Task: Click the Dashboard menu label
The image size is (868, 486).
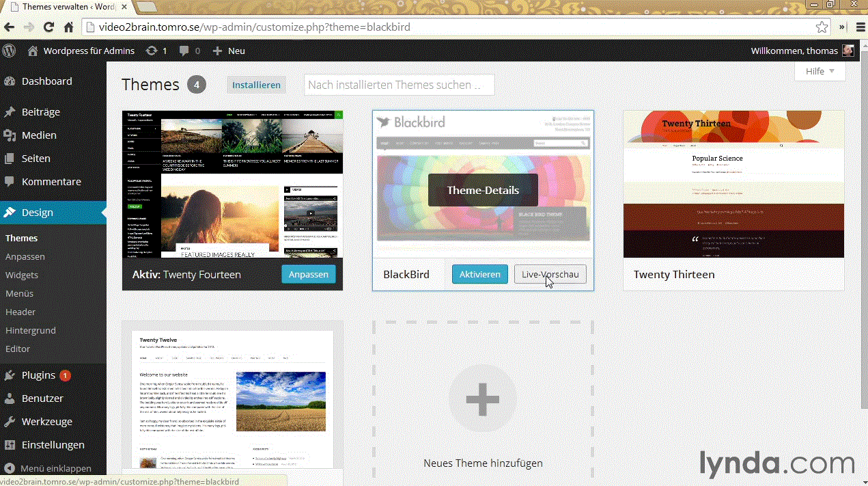Action: coord(46,81)
